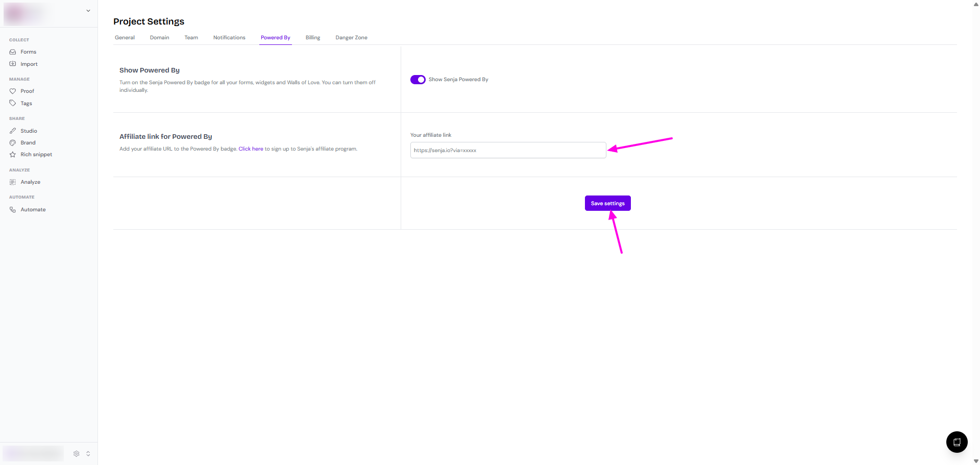980x465 pixels.
Task: Expand the account menu up-down arrows
Action: [x=88, y=454]
